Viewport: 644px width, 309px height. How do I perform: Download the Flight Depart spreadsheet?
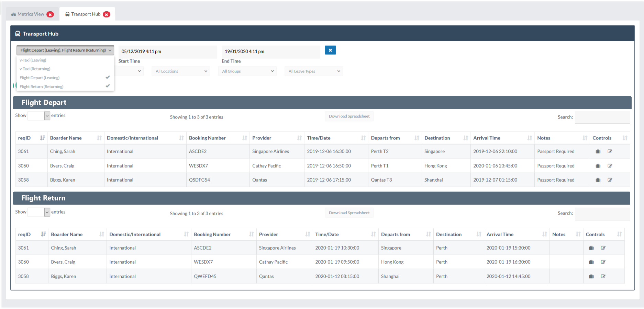(x=349, y=116)
